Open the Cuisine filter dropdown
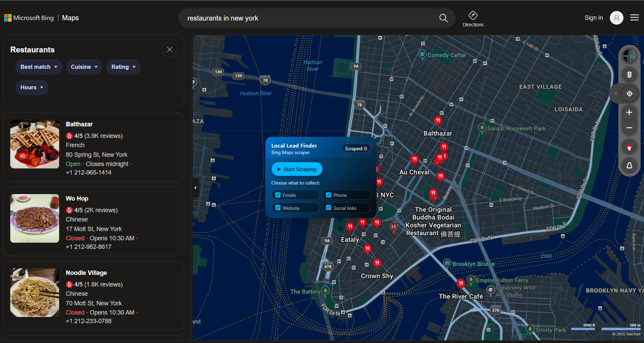Viewport: 644px width, 343px height. (84, 67)
